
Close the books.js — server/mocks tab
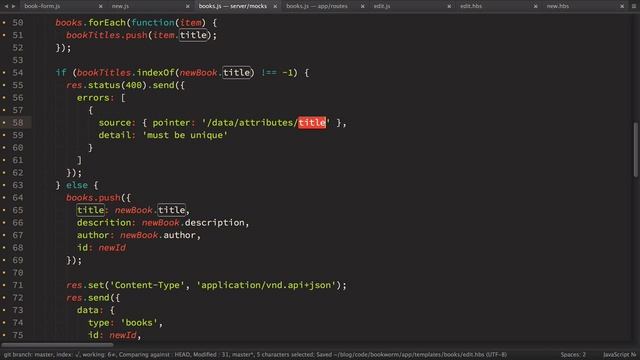click(275, 7)
